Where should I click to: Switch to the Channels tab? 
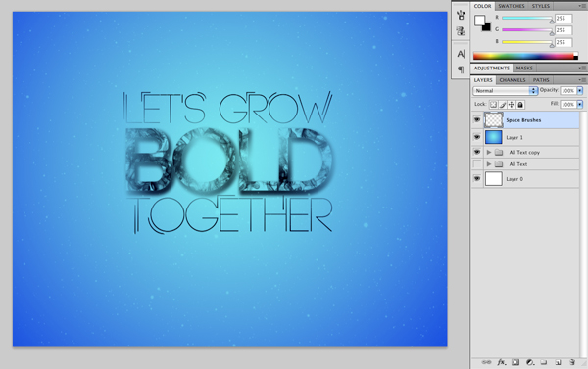coord(513,80)
